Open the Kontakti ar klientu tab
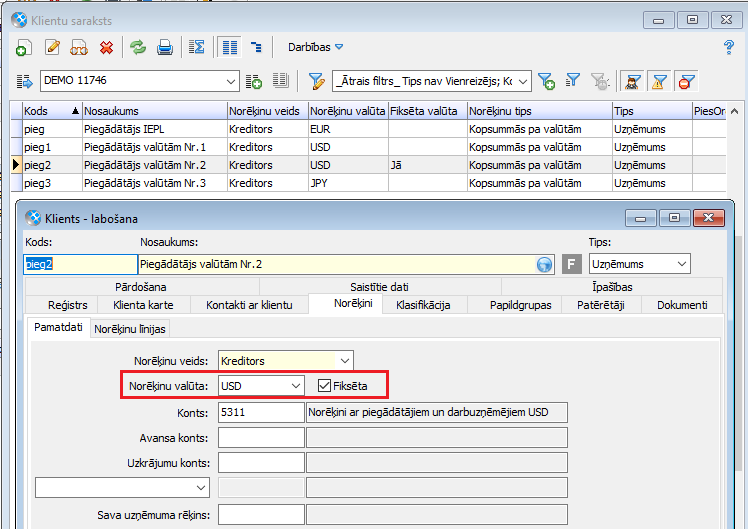 pyautogui.click(x=249, y=305)
